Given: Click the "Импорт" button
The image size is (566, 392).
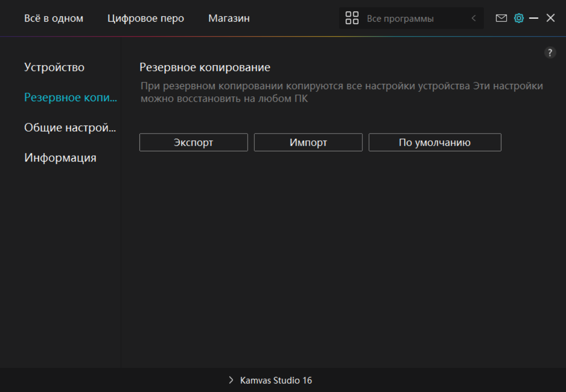Looking at the screenshot, I should click(308, 143).
